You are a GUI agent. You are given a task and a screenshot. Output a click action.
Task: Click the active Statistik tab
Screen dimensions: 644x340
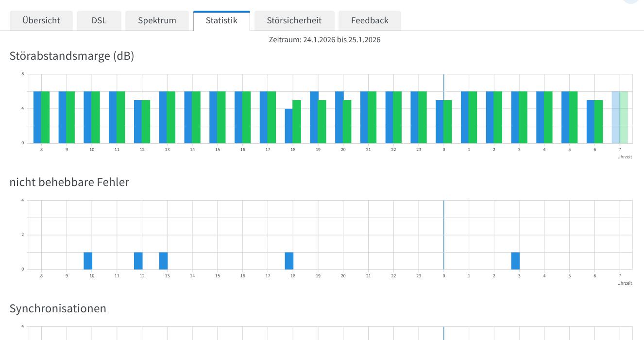(x=221, y=20)
